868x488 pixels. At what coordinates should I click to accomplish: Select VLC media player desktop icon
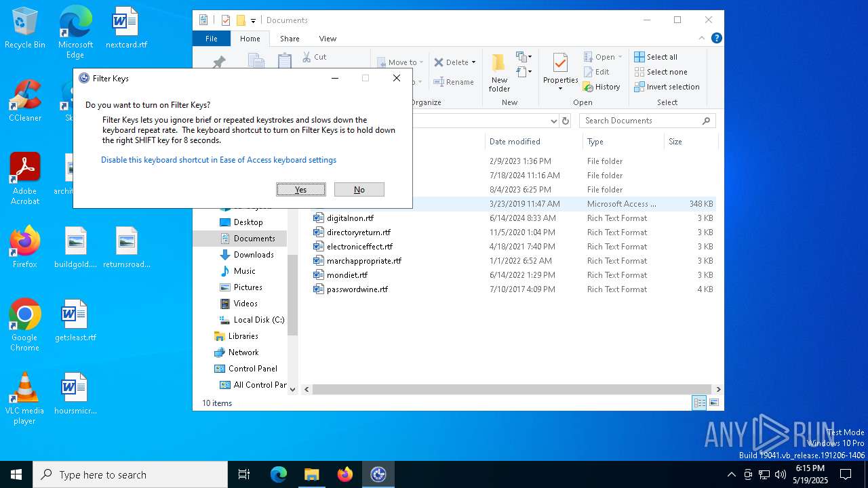[x=24, y=399]
